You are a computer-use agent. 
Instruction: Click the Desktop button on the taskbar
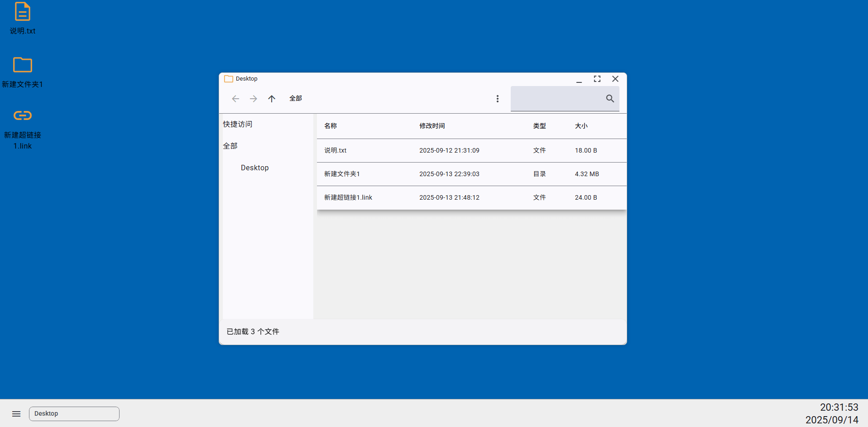(x=74, y=413)
